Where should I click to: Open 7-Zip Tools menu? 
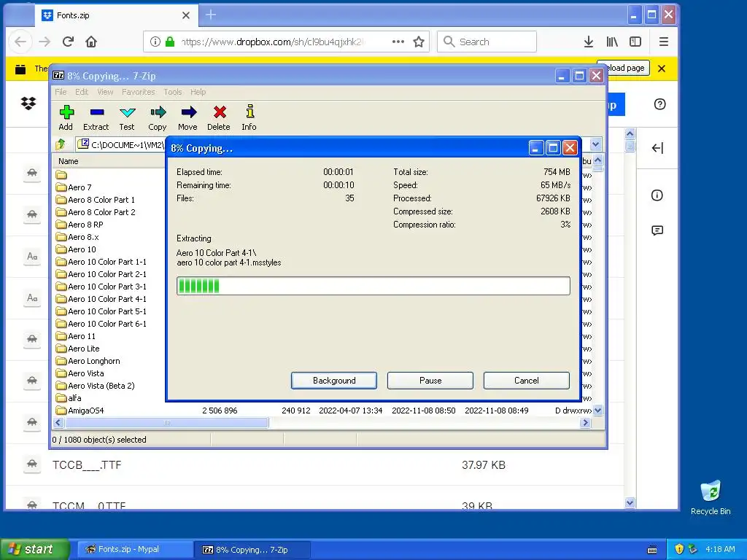point(172,92)
